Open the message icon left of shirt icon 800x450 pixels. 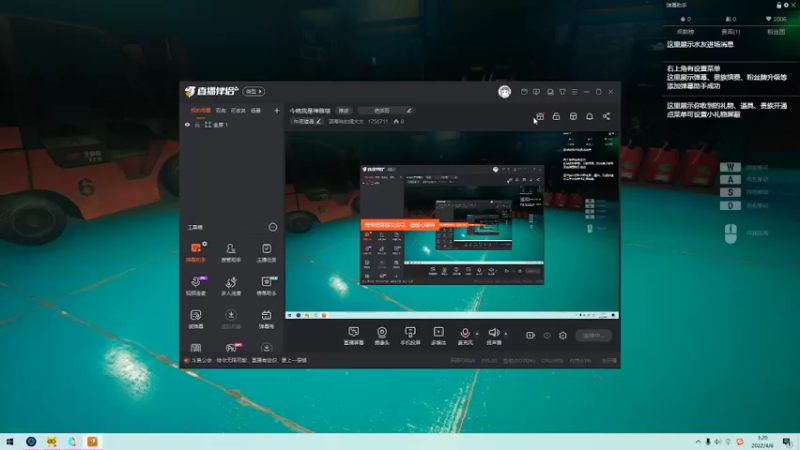[x=550, y=92]
